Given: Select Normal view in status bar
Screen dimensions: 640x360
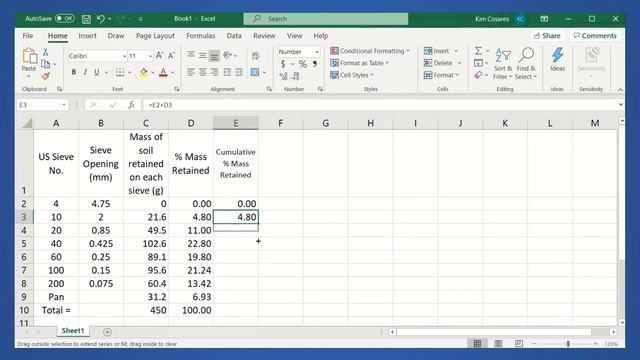Looking at the screenshot, I should 477,344.
